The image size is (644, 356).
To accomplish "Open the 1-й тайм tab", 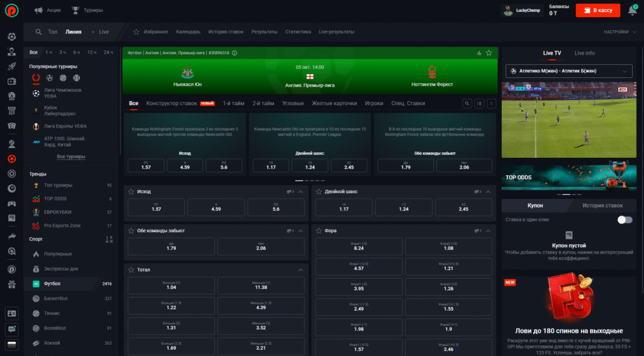I will 233,104.
